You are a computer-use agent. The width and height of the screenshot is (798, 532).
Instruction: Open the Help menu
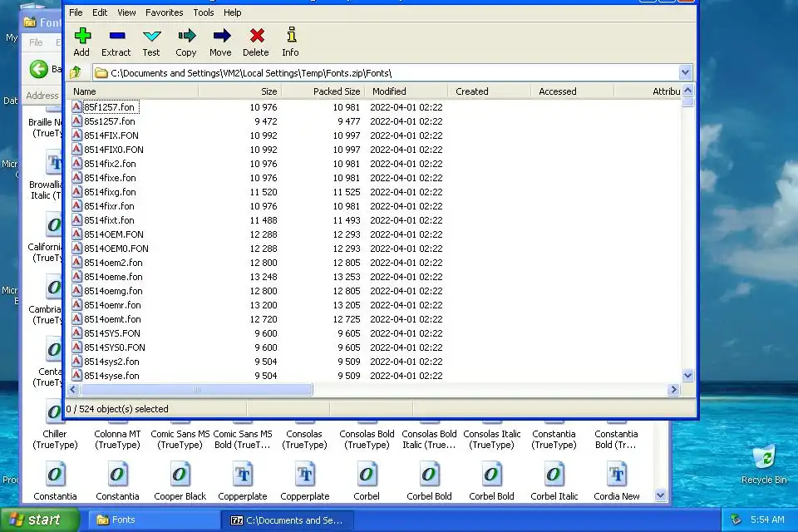(x=233, y=12)
